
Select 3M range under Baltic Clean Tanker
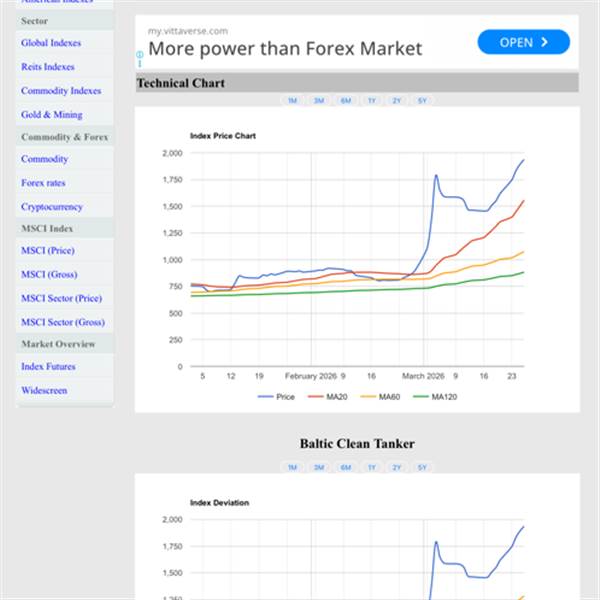[x=319, y=467]
